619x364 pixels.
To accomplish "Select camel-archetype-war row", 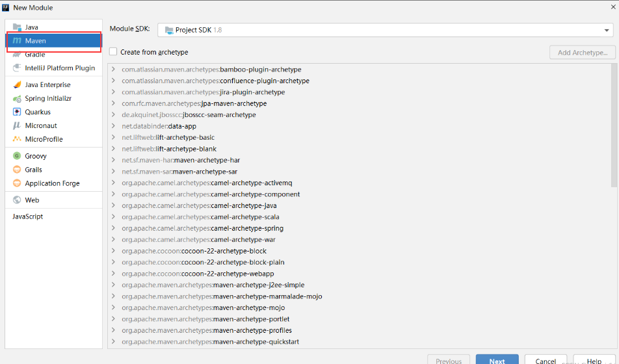I will 359,240.
